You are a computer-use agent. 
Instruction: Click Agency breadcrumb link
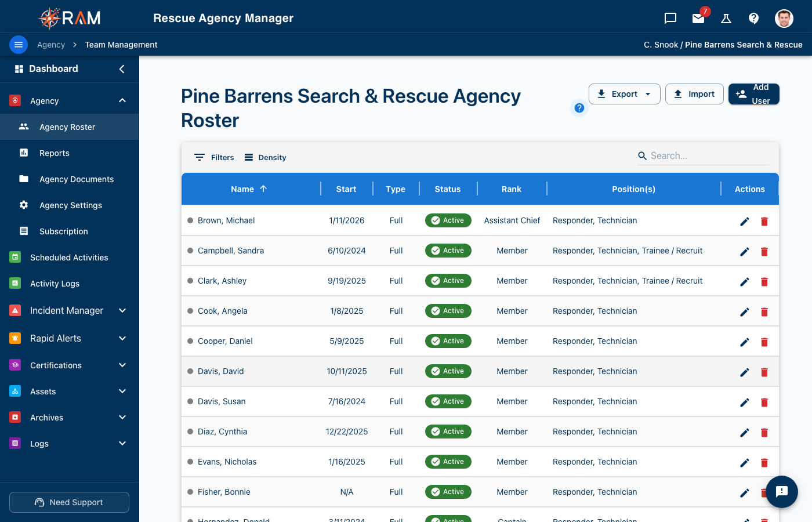[51, 45]
